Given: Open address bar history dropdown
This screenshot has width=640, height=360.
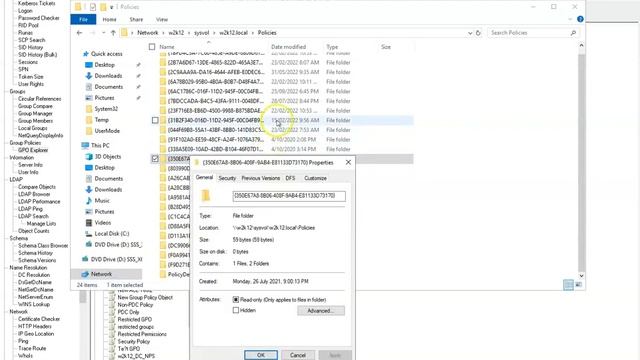Looking at the screenshot, I should tap(470, 33).
